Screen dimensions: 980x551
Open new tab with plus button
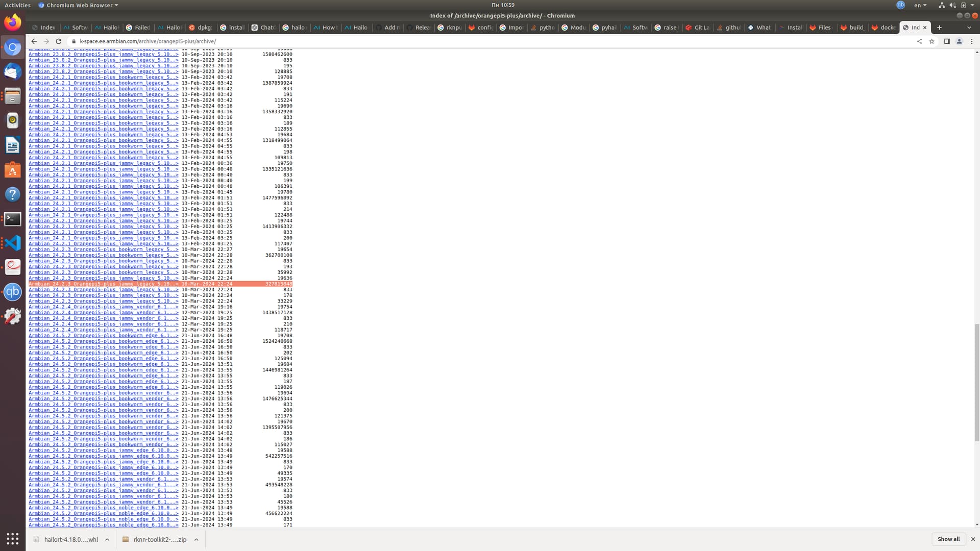click(939, 28)
